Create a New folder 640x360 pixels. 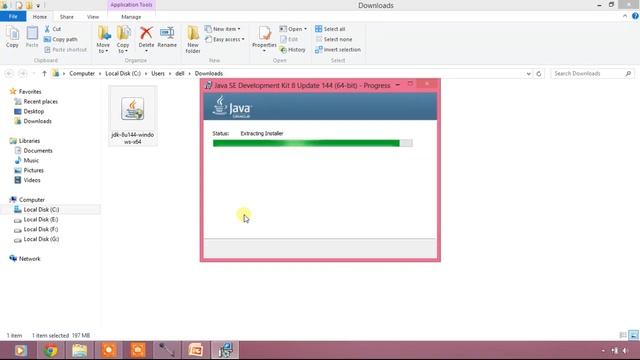193,39
